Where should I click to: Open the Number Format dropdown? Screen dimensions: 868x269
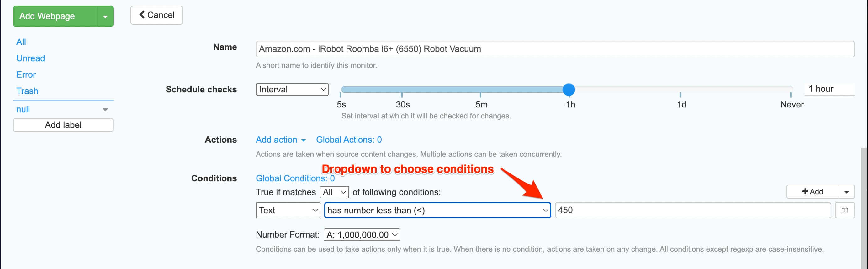pyautogui.click(x=362, y=234)
